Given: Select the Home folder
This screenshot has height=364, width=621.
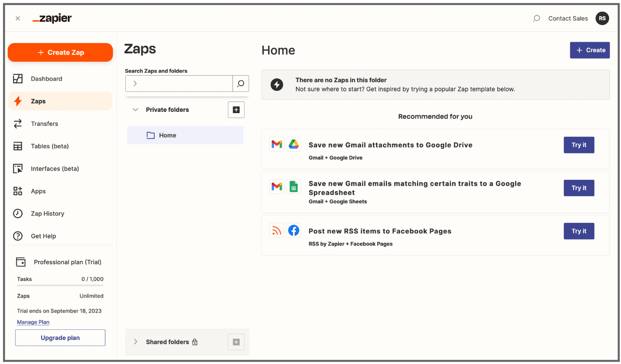Looking at the screenshot, I should [185, 135].
